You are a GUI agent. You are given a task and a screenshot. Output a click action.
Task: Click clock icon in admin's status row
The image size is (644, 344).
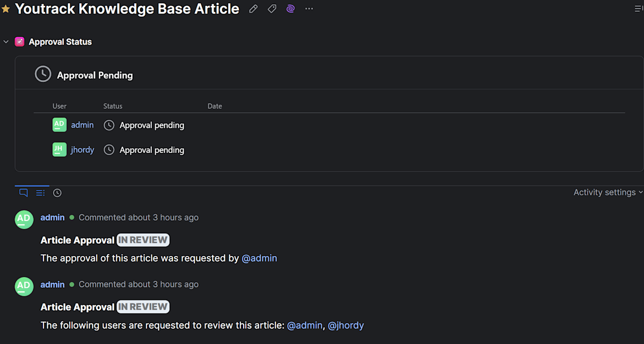pos(109,125)
